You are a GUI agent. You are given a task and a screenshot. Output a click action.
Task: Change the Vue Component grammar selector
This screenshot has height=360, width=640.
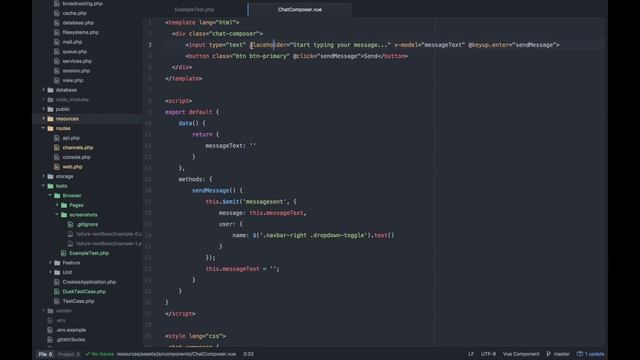521,354
